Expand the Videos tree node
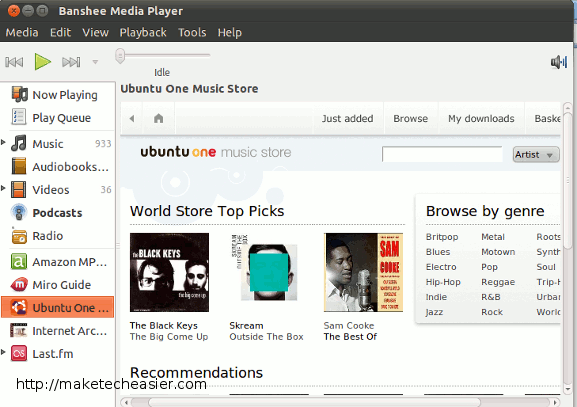577x407 pixels. [x=3, y=188]
